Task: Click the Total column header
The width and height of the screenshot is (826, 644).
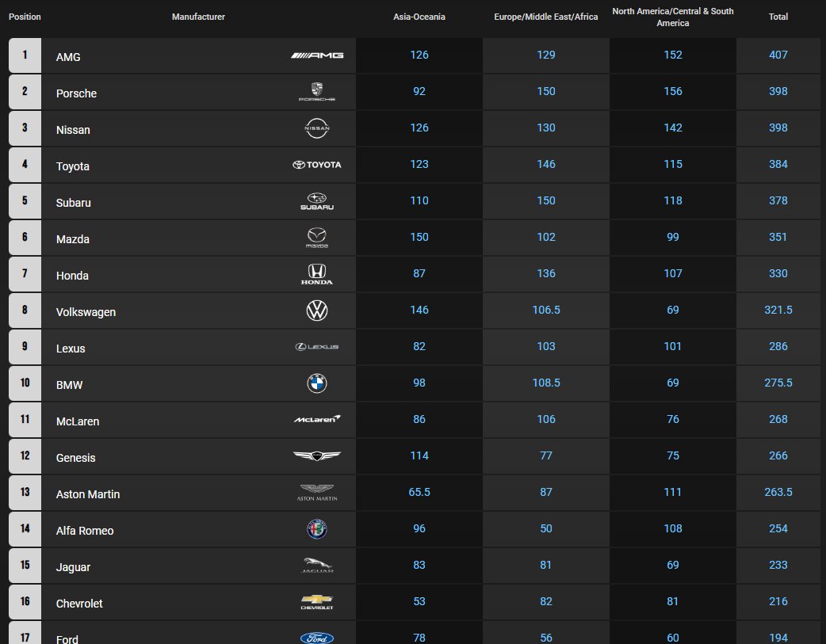Action: tap(778, 17)
